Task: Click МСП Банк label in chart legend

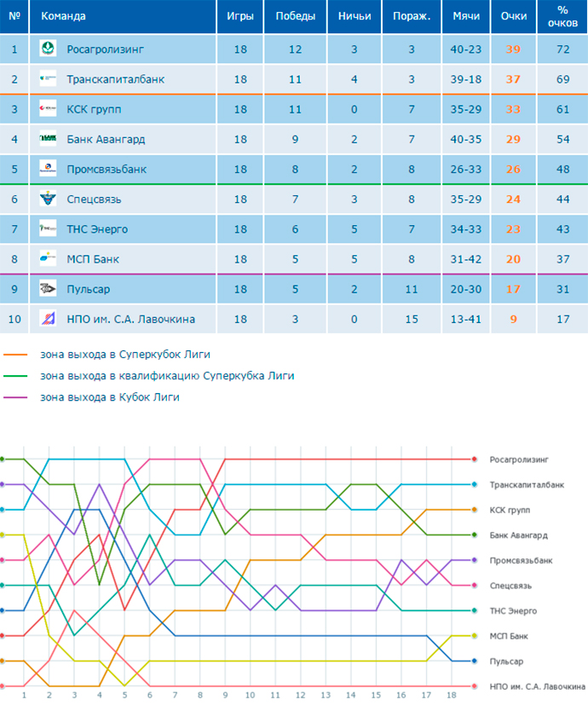Action: (x=509, y=636)
